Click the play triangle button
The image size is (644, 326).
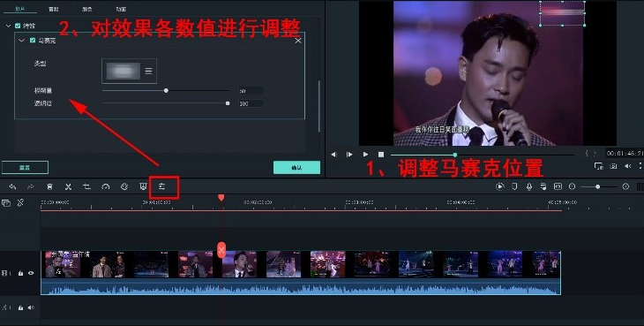click(x=365, y=155)
